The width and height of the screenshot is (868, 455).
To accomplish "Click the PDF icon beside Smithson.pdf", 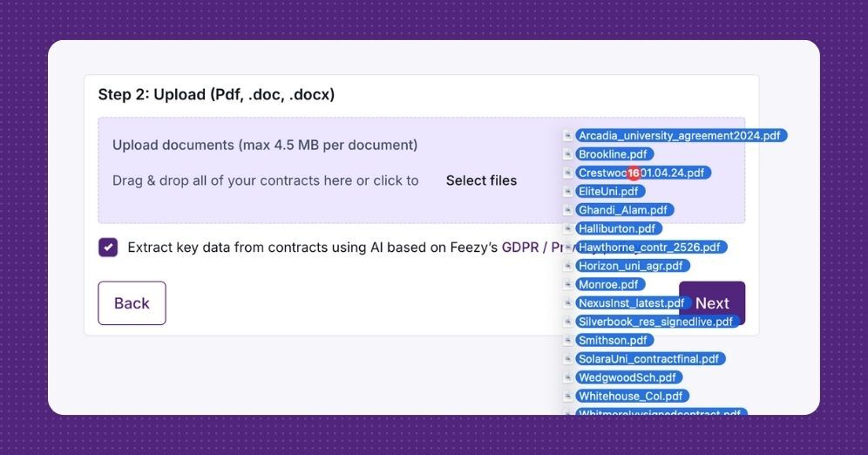I will point(567,341).
